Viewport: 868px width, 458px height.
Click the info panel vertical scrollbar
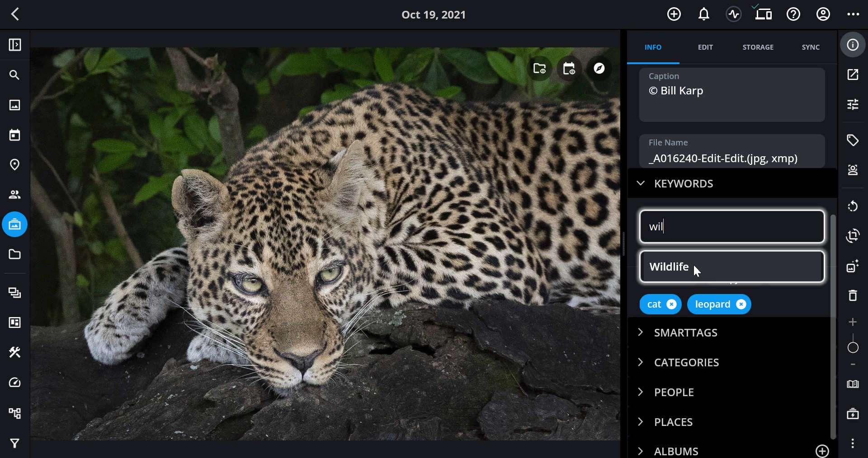point(833,327)
